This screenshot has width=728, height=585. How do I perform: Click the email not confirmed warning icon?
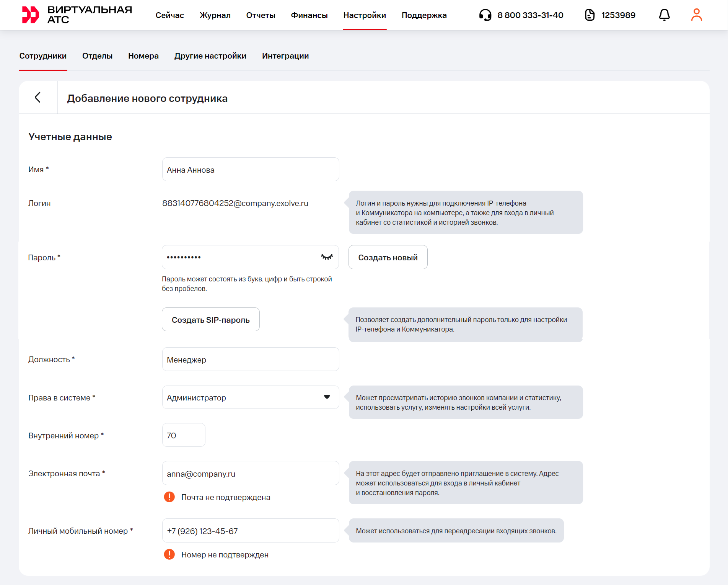pos(169,497)
